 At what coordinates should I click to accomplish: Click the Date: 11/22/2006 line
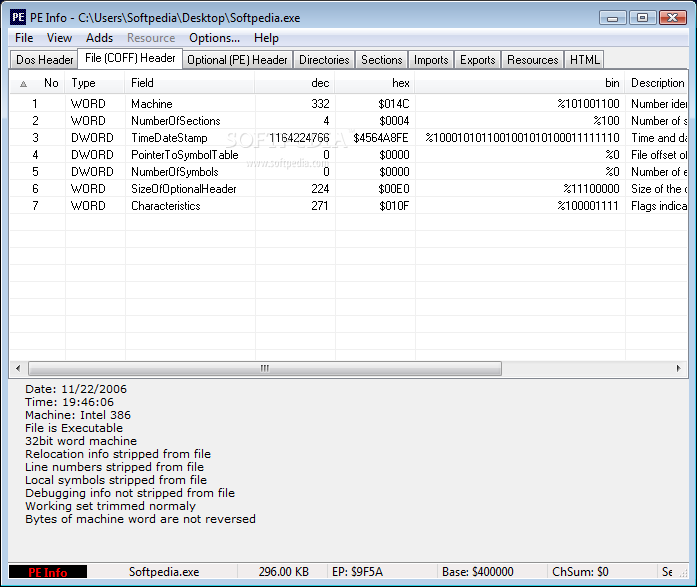tap(76, 389)
